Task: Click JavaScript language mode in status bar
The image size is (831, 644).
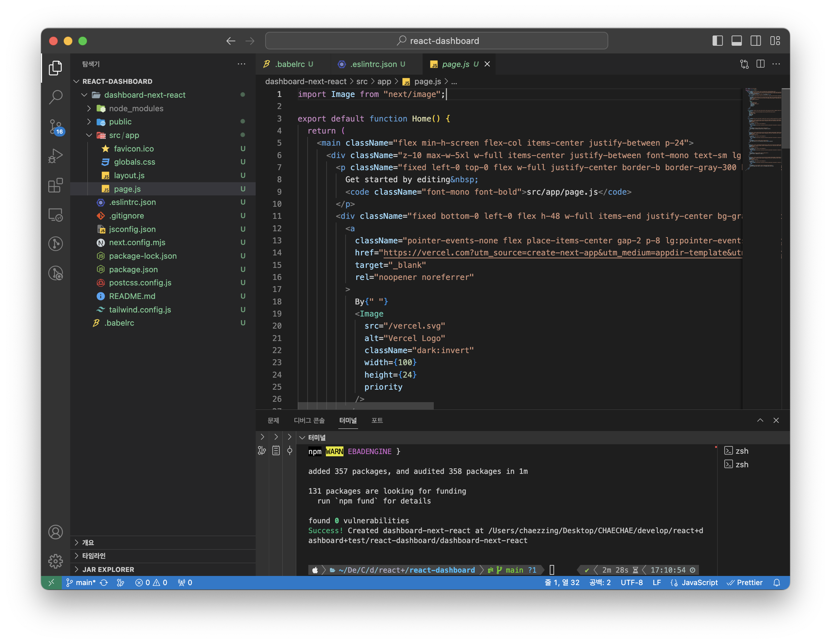Action: tap(699, 582)
